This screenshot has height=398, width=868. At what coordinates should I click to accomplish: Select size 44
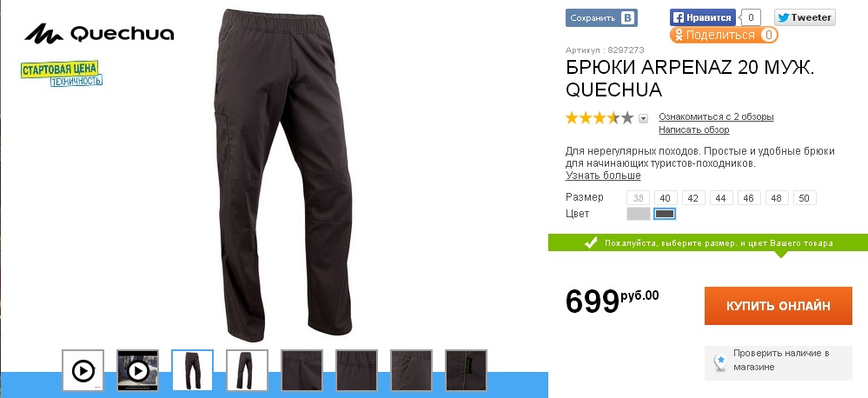point(721,197)
